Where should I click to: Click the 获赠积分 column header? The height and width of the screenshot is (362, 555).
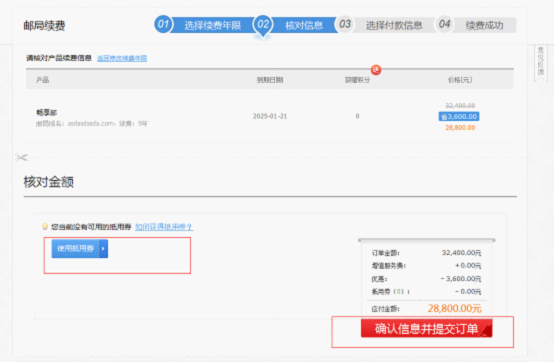pos(357,80)
